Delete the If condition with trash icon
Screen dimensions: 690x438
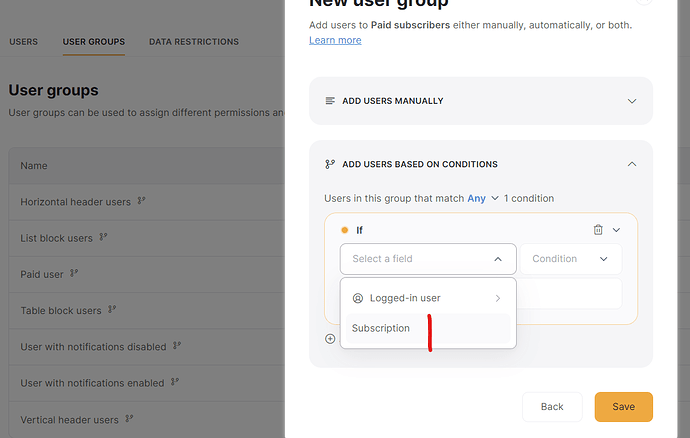pyautogui.click(x=598, y=230)
